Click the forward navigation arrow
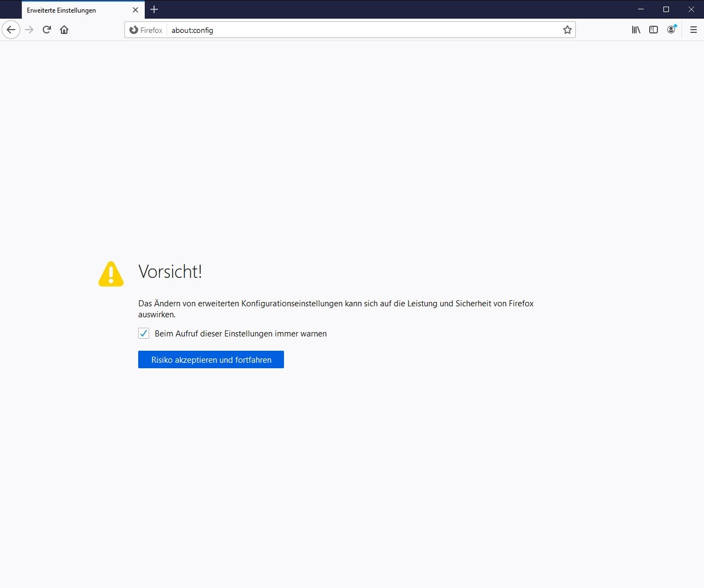This screenshot has width=704, height=588. tap(29, 30)
